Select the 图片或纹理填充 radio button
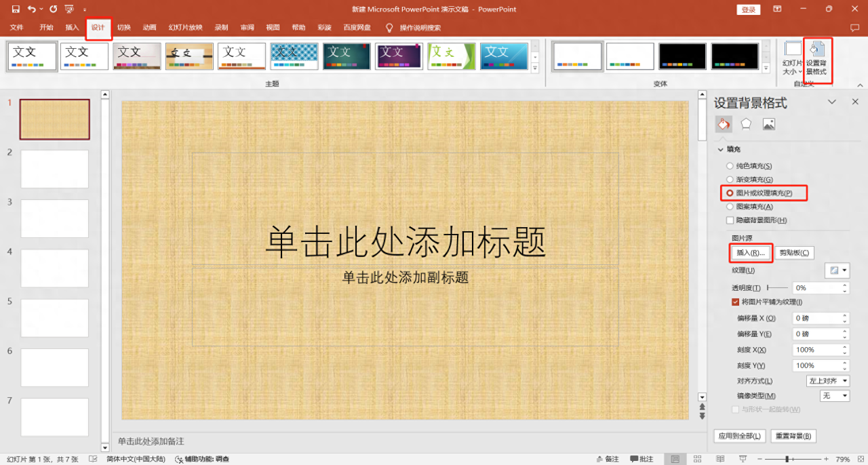This screenshot has width=868, height=465. click(729, 193)
